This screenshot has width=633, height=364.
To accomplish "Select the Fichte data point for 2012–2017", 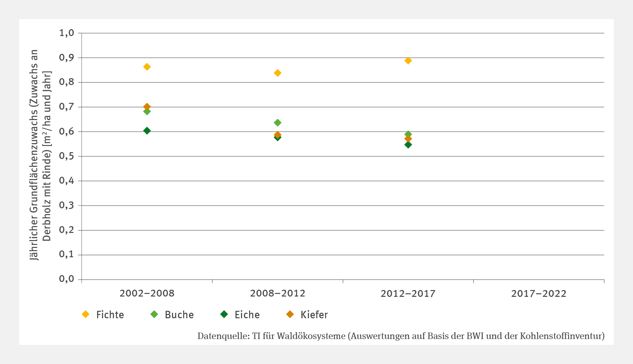I will (408, 61).
